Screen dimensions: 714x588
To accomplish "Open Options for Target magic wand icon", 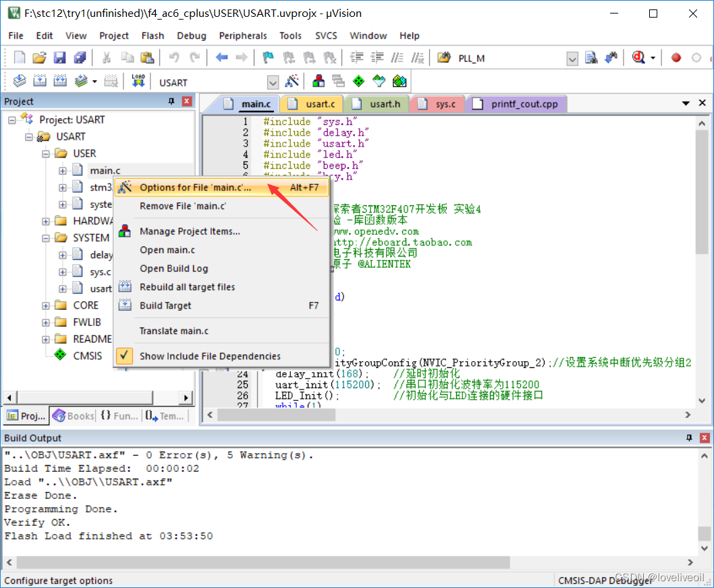I will [x=292, y=82].
